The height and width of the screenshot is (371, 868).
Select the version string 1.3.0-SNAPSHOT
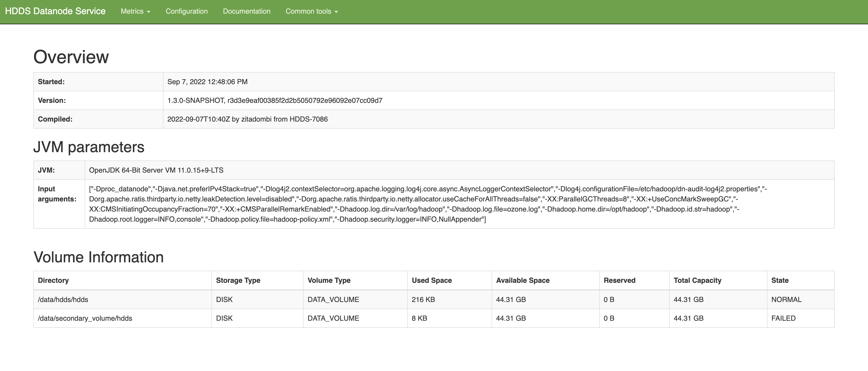pyautogui.click(x=196, y=100)
